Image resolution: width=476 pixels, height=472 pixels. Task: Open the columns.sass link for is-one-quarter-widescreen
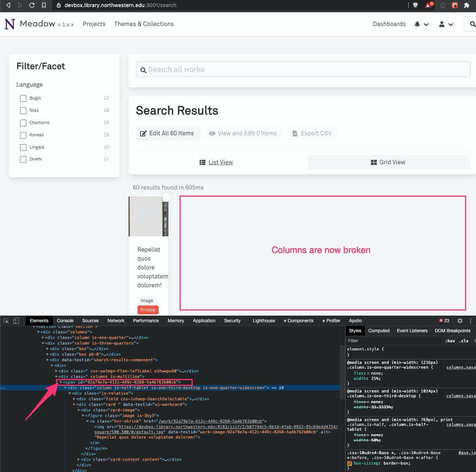coord(461,367)
